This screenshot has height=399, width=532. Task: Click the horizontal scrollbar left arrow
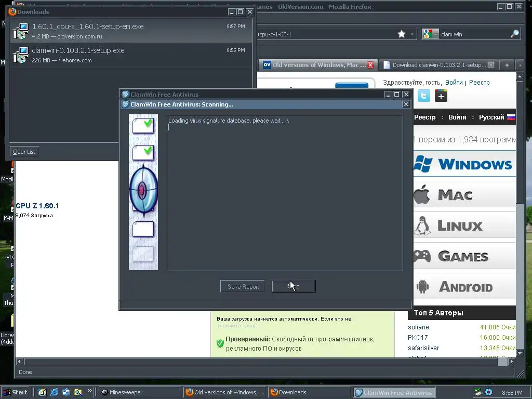pyautogui.click(x=19, y=362)
